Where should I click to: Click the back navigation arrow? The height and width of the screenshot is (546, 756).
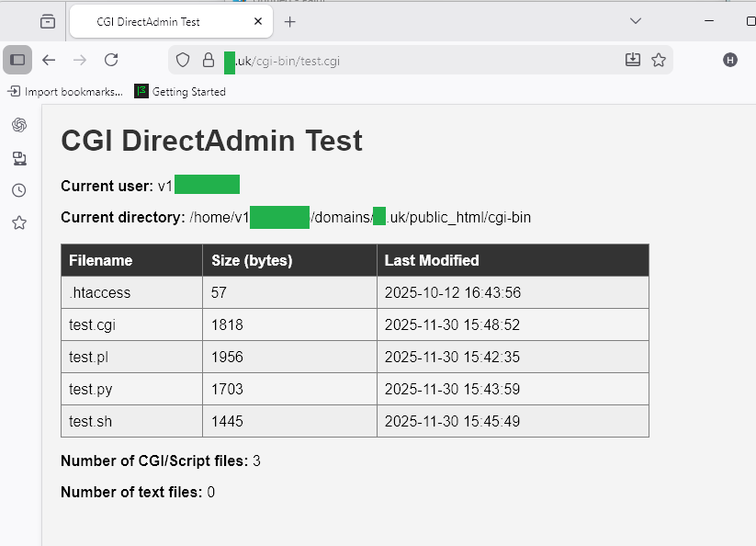pyautogui.click(x=49, y=60)
